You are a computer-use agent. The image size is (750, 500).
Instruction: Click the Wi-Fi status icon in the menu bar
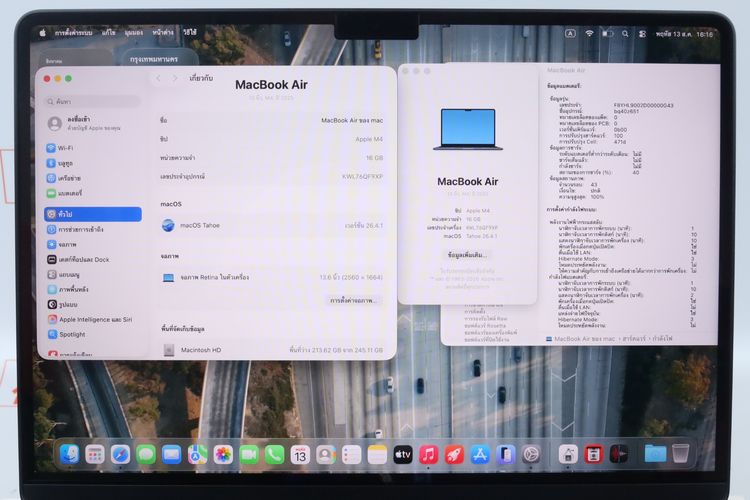tap(589, 33)
